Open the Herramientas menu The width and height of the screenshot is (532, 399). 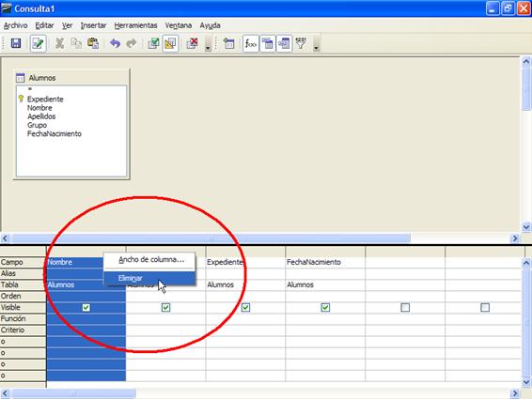[x=135, y=25]
